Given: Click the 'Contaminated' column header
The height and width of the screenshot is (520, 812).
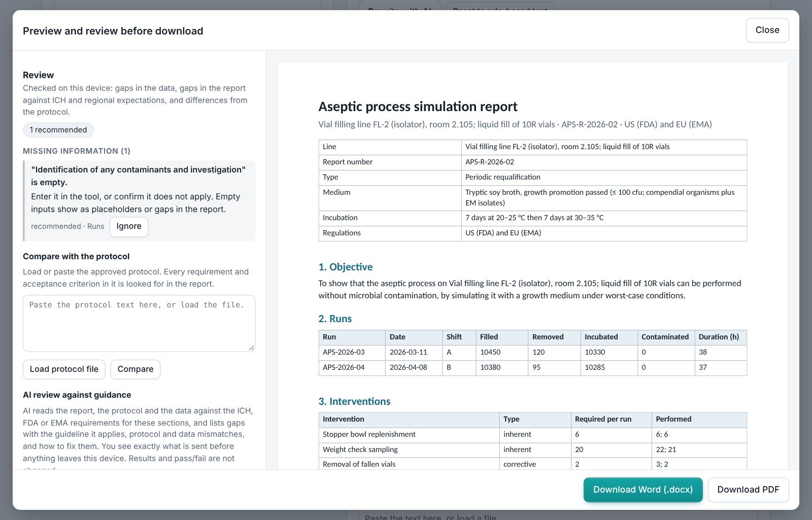Looking at the screenshot, I should click(666, 337).
